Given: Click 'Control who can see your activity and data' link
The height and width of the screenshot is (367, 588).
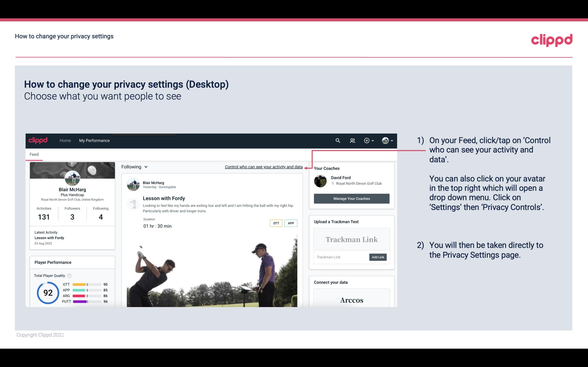Looking at the screenshot, I should click(263, 167).
